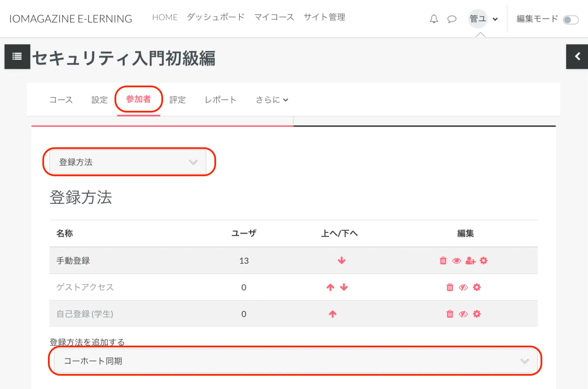Expand the さらに menu

(x=272, y=100)
